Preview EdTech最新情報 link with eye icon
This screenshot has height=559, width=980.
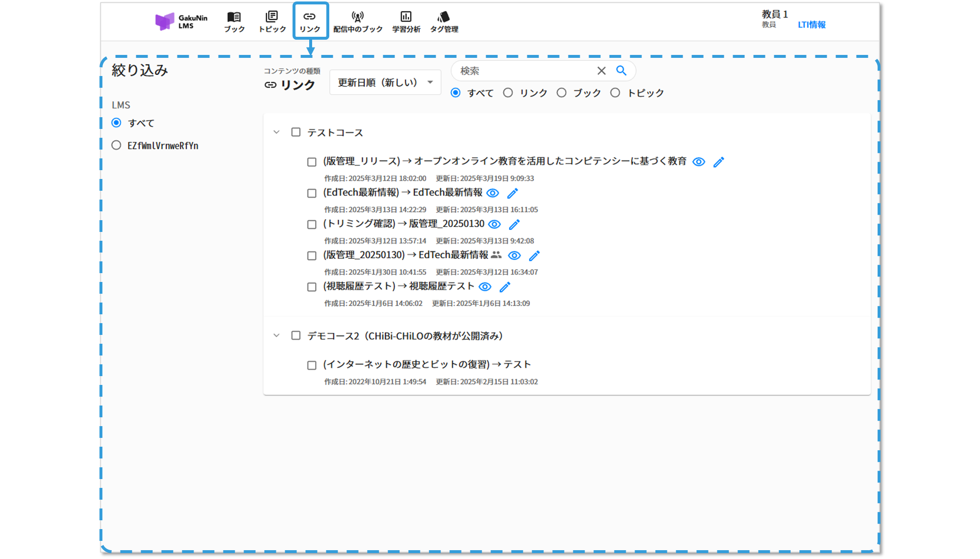(492, 193)
